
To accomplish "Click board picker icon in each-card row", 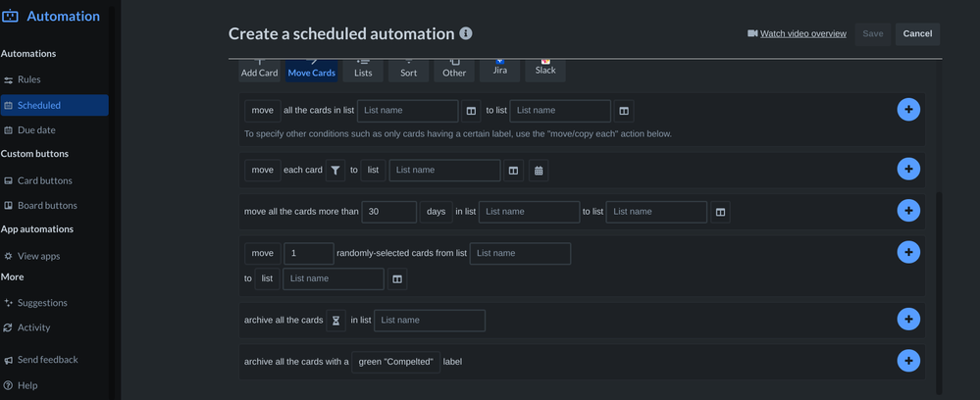I will (513, 170).
